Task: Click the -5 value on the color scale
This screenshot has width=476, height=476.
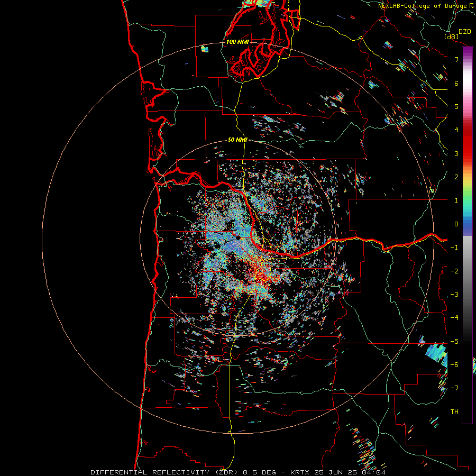Action: [454, 342]
